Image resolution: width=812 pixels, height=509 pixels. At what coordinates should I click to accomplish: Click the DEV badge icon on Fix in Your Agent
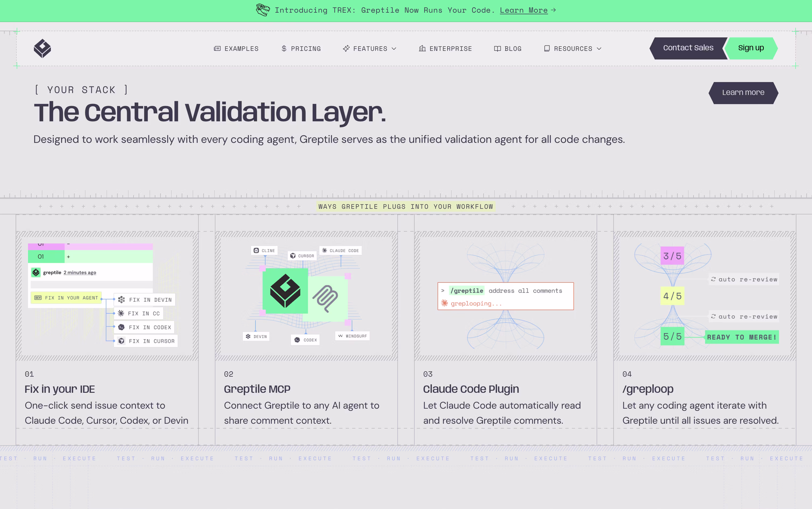coord(38,298)
